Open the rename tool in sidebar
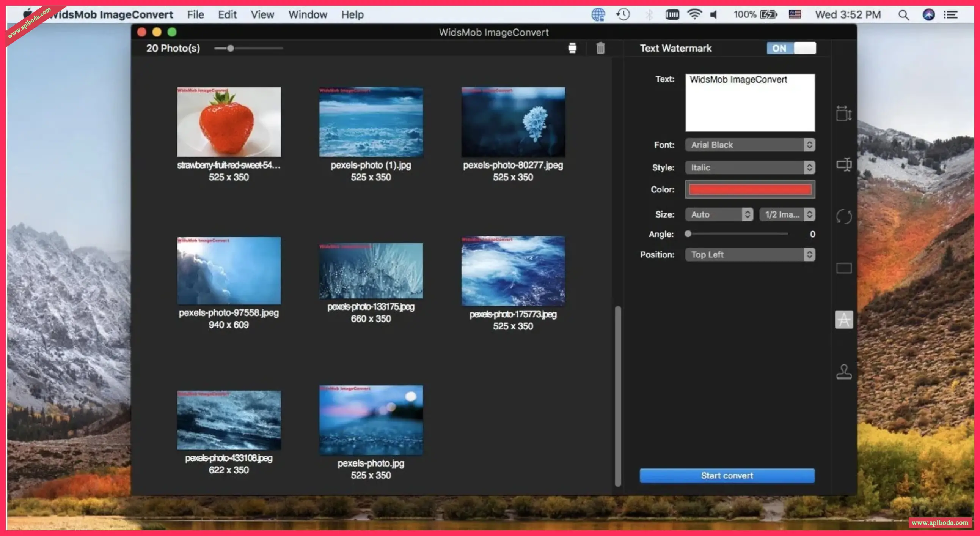This screenshot has width=980, height=536. (x=843, y=164)
